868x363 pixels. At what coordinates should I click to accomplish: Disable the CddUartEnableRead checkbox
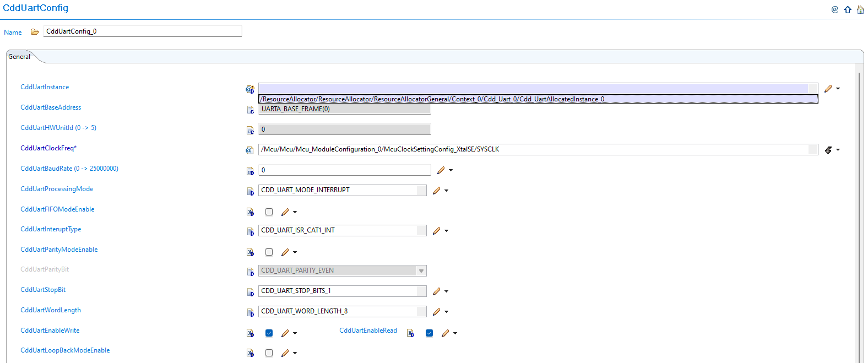(x=429, y=333)
